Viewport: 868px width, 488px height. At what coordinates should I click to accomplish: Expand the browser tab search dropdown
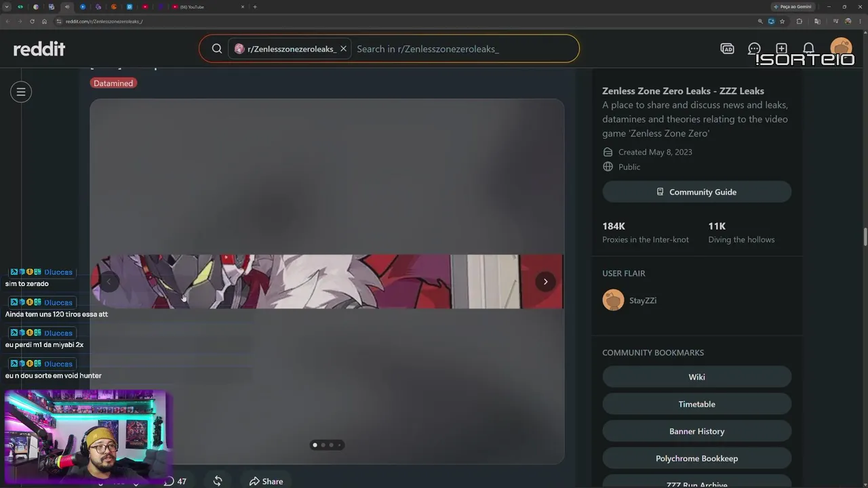point(8,7)
